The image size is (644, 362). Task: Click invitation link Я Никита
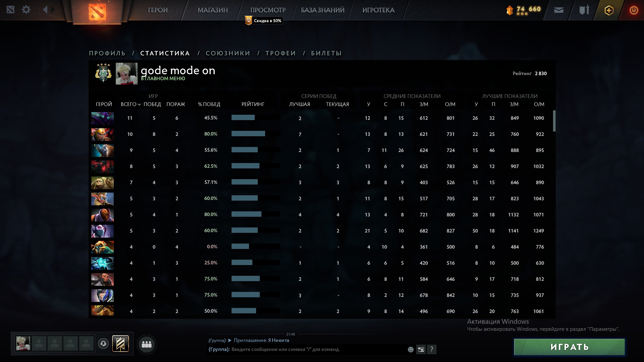pos(278,340)
